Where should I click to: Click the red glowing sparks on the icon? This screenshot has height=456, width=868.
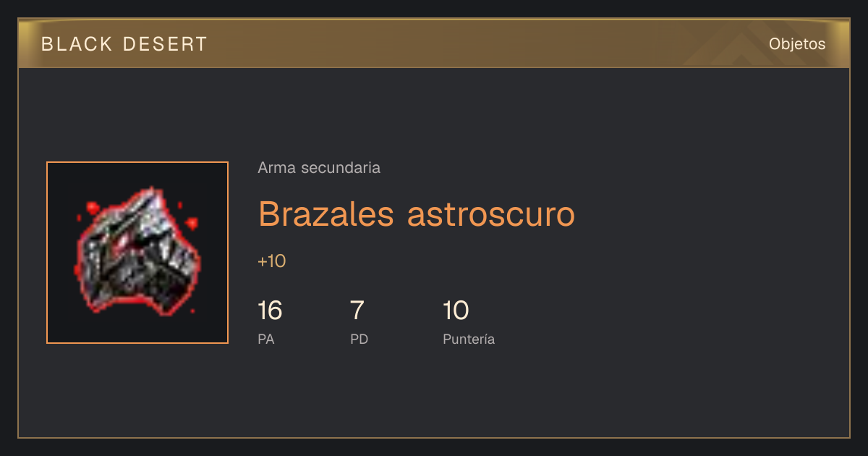coord(92,208)
